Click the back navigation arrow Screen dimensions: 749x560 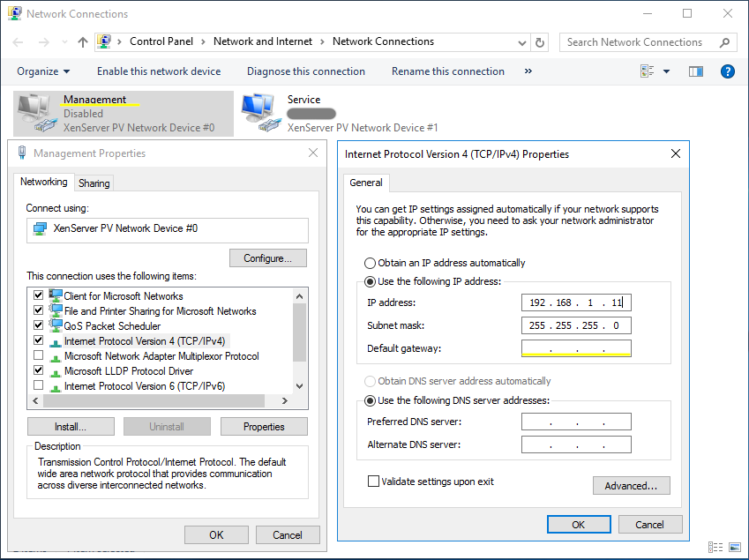coord(17,41)
